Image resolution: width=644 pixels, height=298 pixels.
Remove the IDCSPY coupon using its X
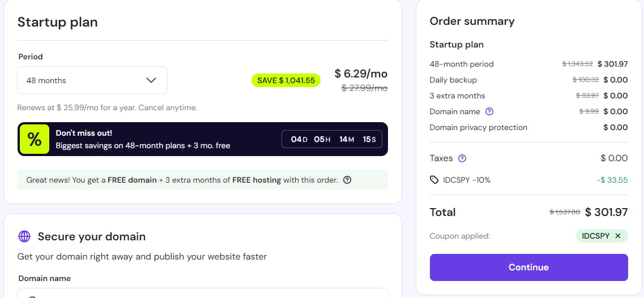pyautogui.click(x=618, y=236)
